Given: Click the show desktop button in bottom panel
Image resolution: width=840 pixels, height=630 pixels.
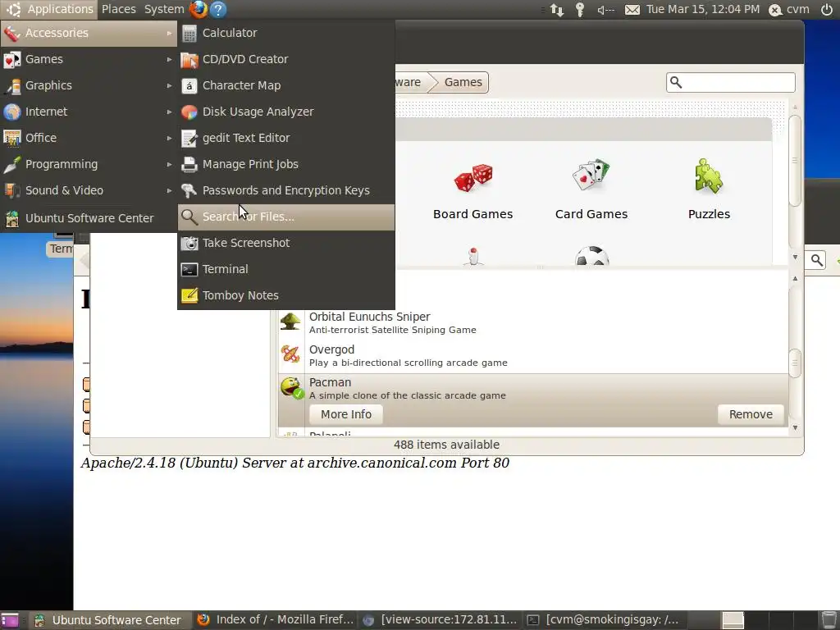Looking at the screenshot, I should click(x=10, y=620).
